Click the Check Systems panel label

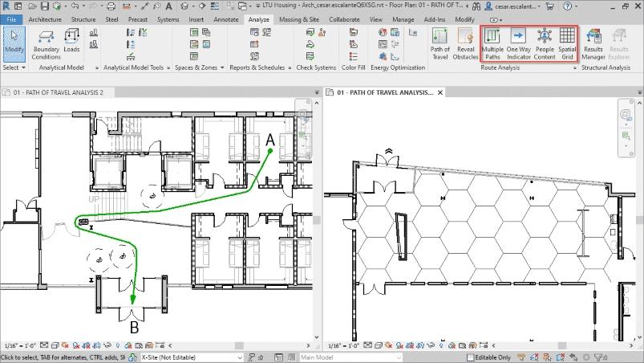point(316,68)
